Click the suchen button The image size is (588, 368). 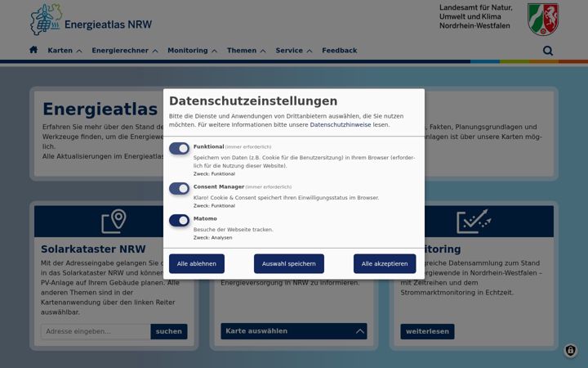(169, 331)
